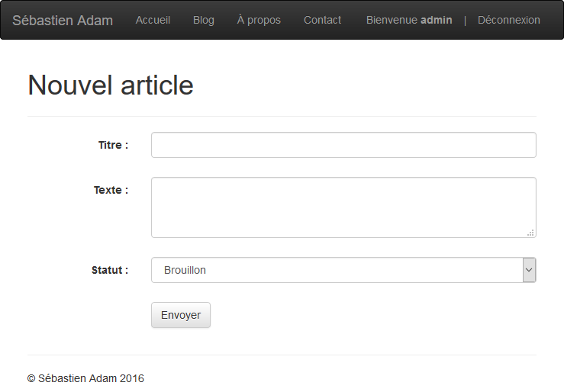The height and width of the screenshot is (392, 564).
Task: Click the Titre field label
Action: (x=113, y=145)
